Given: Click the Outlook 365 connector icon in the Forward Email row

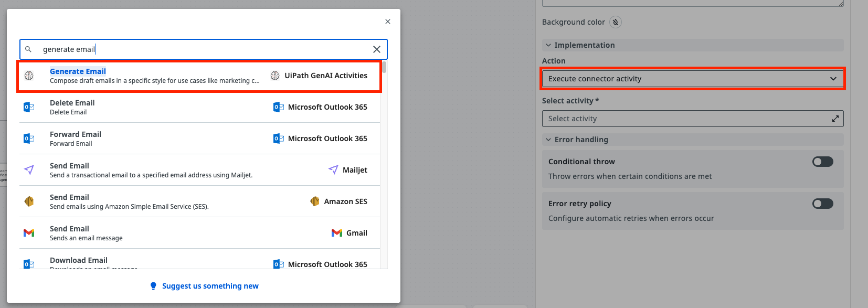Looking at the screenshot, I should tap(279, 139).
